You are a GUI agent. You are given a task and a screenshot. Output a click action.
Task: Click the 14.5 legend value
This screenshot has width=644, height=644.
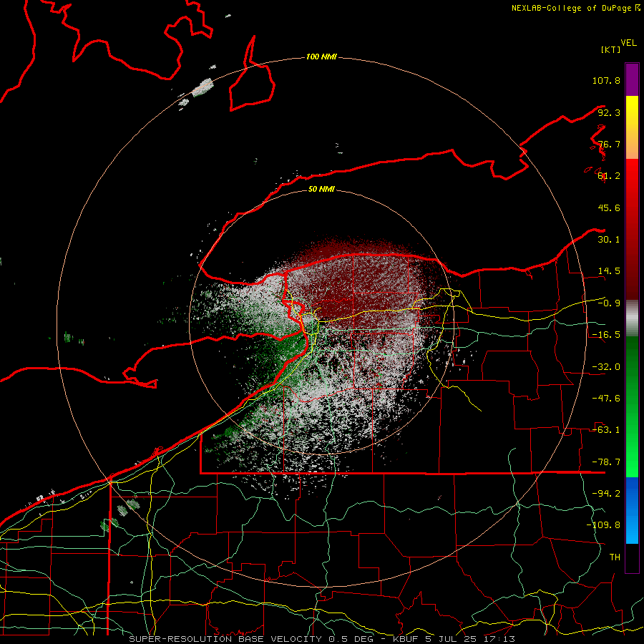609,271
